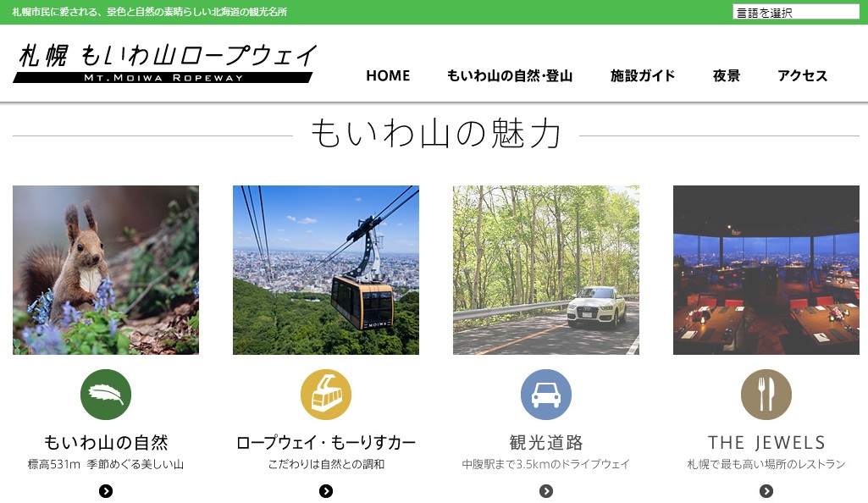Open もいわ山の自然・登山 menu item
This screenshot has width=868, height=503.
pos(509,76)
